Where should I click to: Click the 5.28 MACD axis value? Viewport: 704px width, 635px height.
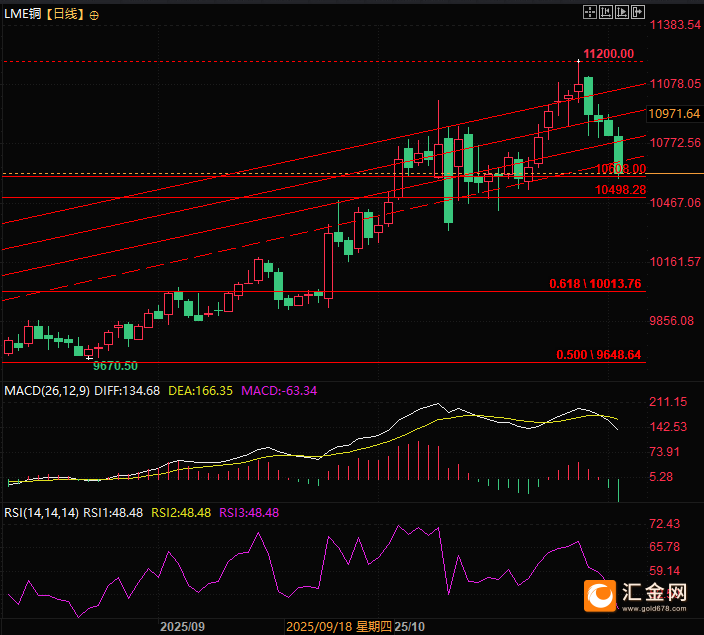(x=661, y=476)
